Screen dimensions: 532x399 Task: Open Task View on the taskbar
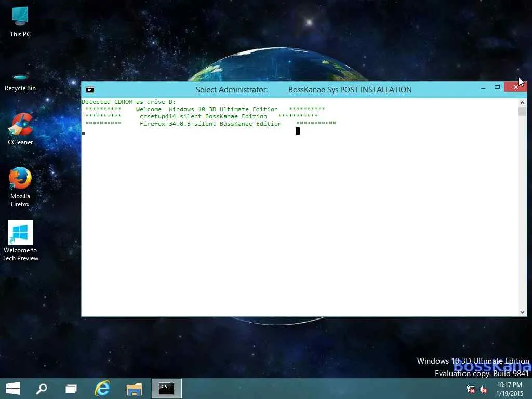click(x=71, y=389)
